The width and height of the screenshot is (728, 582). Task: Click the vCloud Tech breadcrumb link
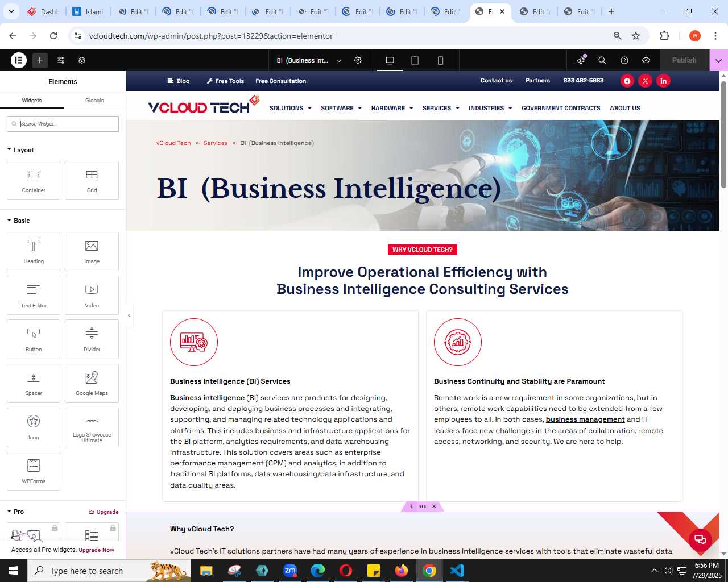pos(173,143)
